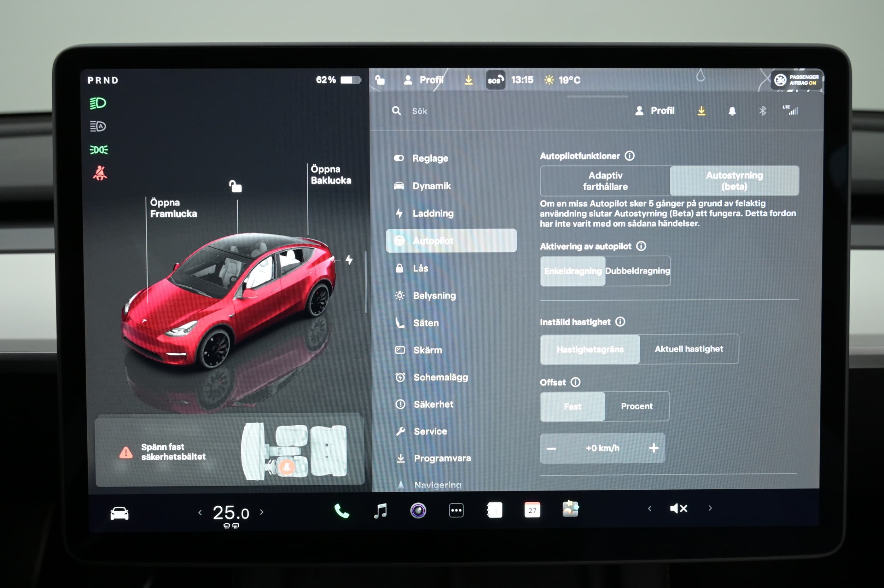Tap the seat occupancy diagram thumbnail
This screenshot has height=588, width=884.
tap(294, 452)
